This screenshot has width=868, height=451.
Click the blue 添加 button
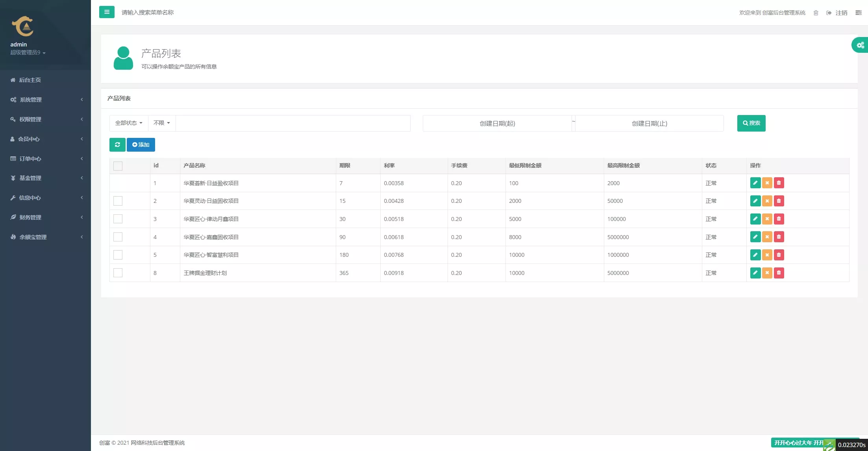click(x=141, y=145)
